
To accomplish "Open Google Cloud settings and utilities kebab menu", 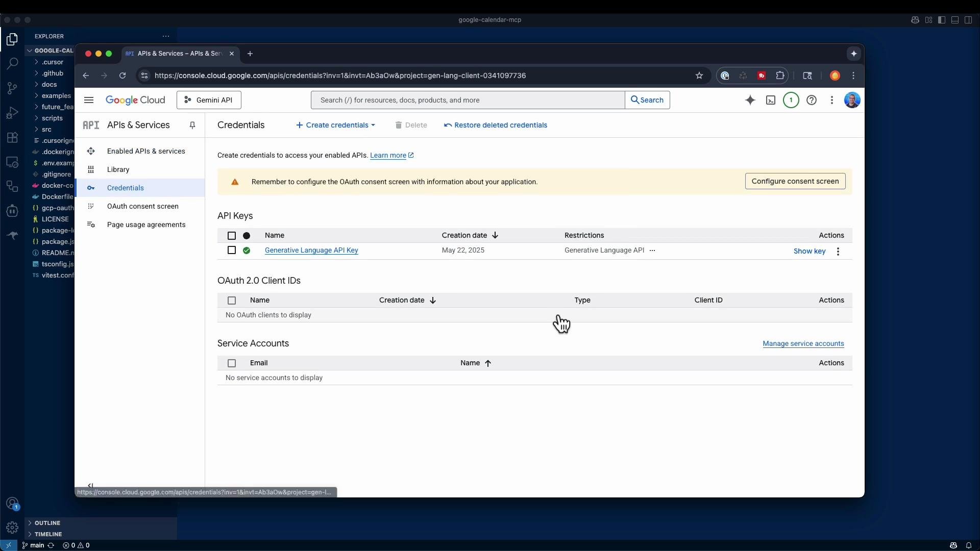I will click(x=832, y=100).
